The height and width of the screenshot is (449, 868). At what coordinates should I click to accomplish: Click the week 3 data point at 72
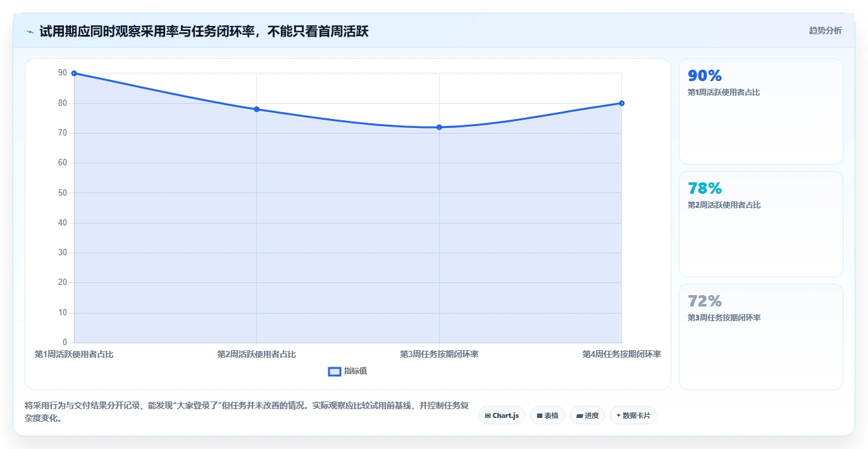pos(439,127)
